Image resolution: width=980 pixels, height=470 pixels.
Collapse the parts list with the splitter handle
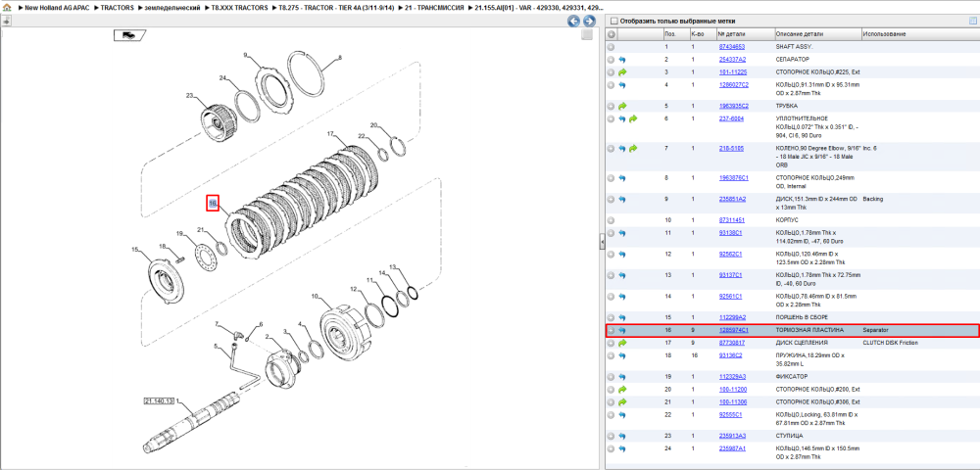pos(602,241)
